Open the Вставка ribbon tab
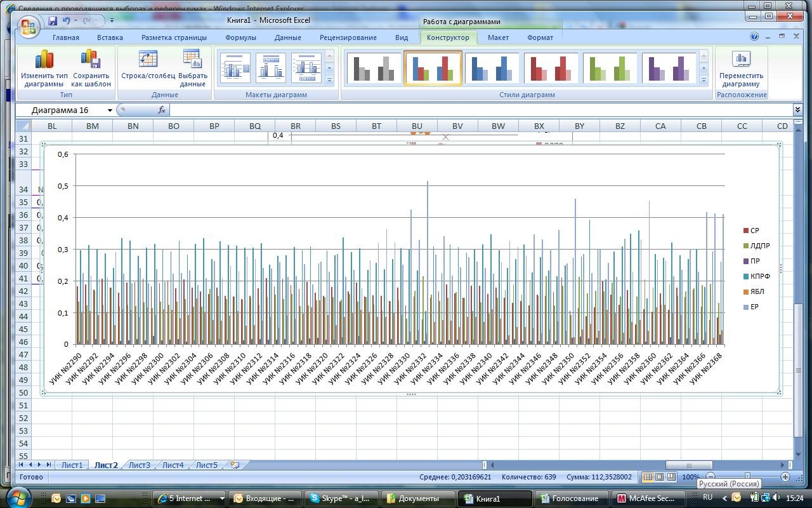 (x=110, y=37)
